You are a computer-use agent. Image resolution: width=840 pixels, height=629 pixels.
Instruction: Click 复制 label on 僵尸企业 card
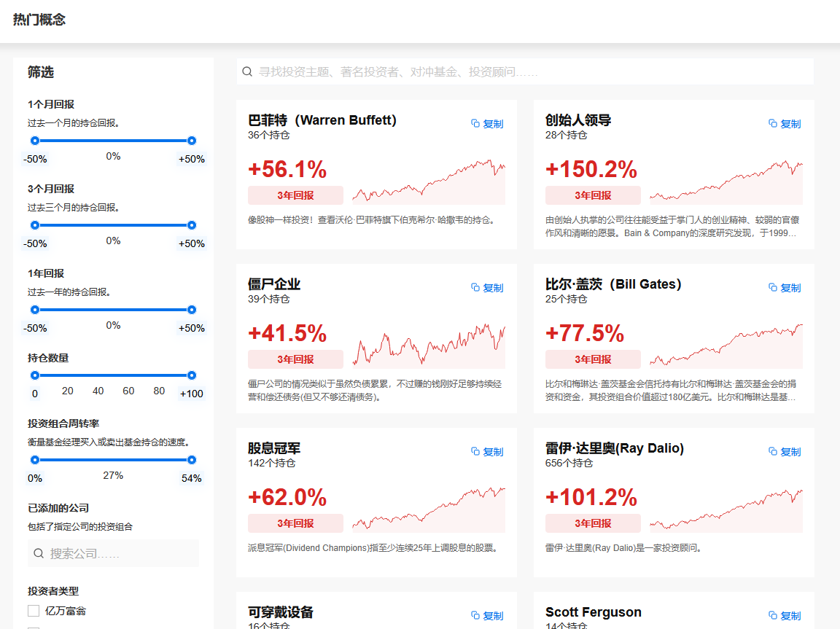493,287
